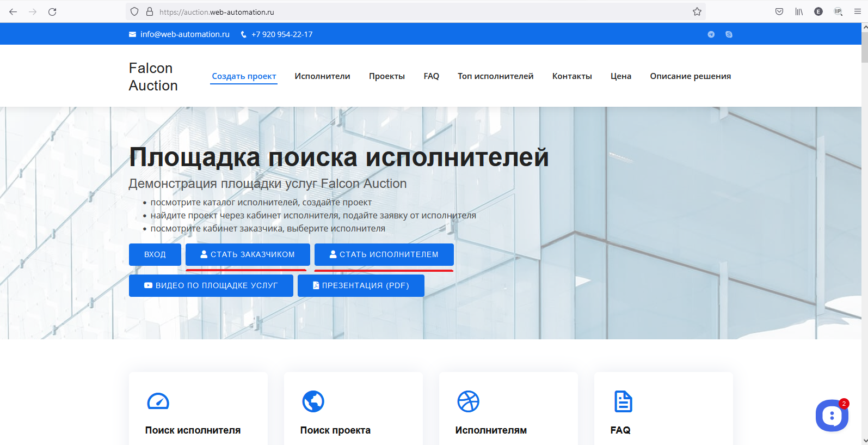Reload the page with browser refresh button
The height and width of the screenshot is (445, 868).
tap(52, 11)
